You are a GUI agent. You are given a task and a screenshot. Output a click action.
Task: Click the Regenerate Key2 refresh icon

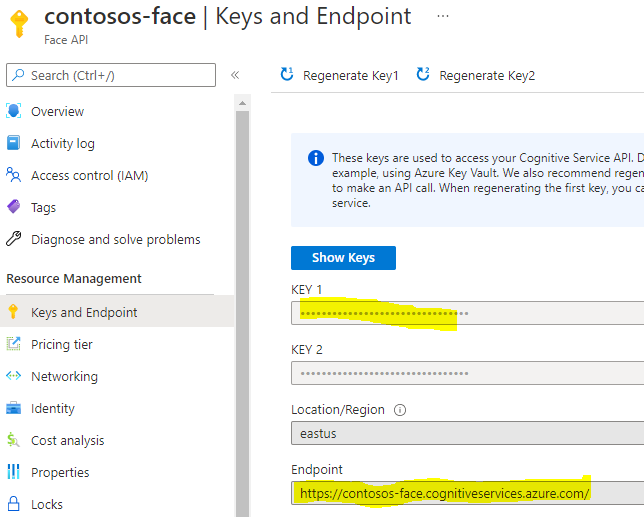point(423,74)
